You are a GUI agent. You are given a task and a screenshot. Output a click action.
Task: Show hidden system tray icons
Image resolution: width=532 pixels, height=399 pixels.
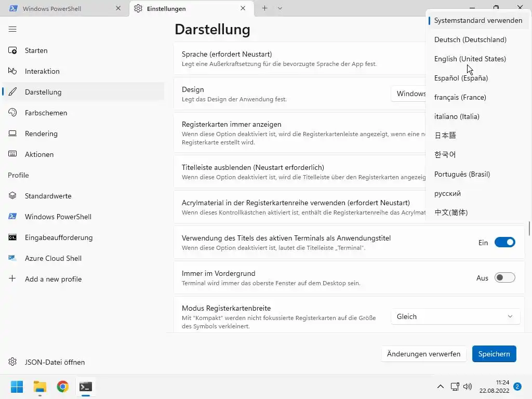(x=441, y=387)
